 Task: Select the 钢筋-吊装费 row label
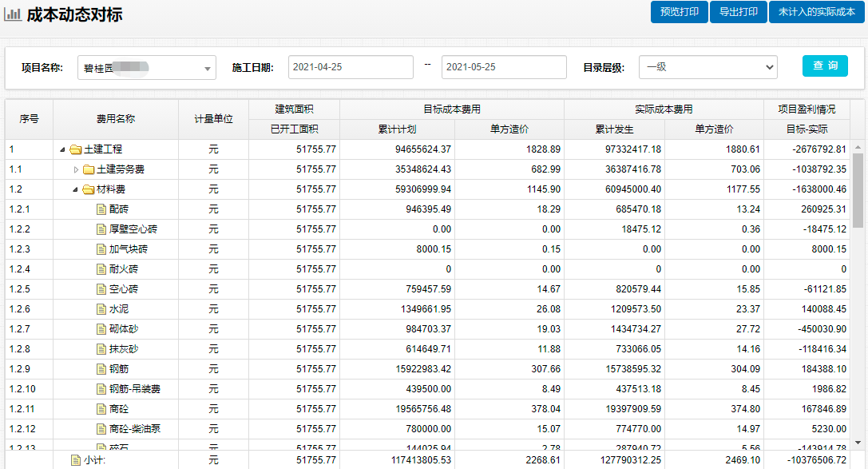tap(134, 389)
